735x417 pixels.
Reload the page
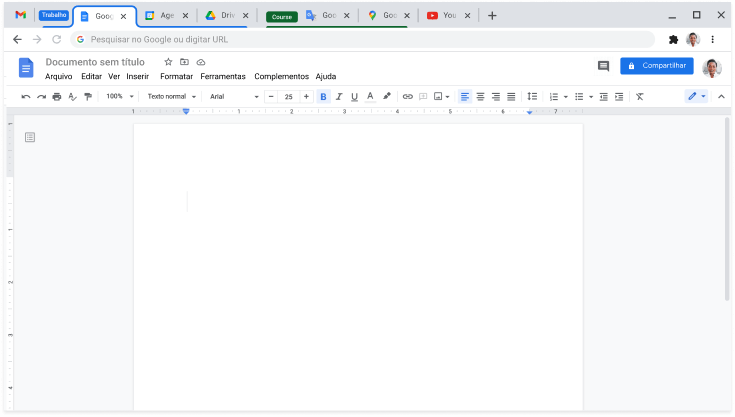(57, 39)
